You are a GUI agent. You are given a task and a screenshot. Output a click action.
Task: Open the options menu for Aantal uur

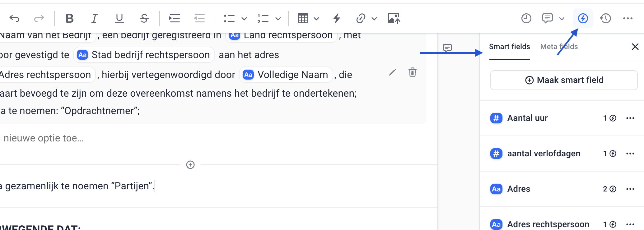click(x=630, y=118)
